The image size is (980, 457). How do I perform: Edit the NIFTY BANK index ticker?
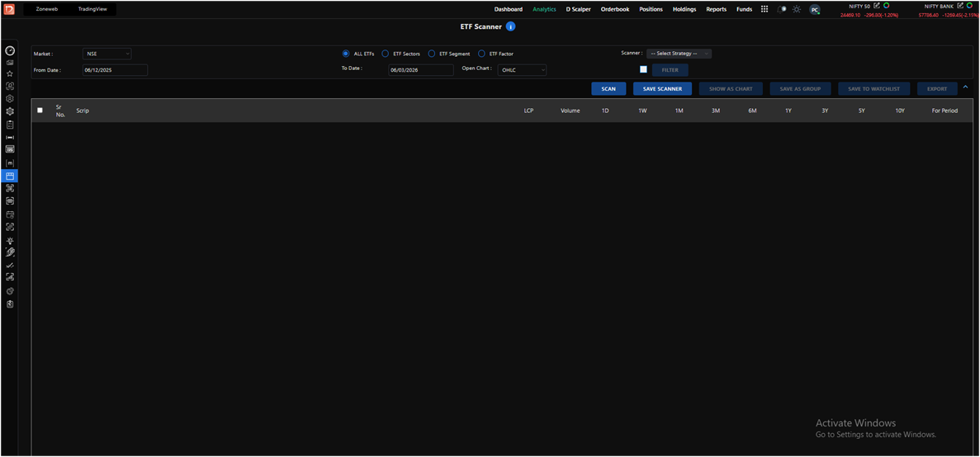point(960,6)
